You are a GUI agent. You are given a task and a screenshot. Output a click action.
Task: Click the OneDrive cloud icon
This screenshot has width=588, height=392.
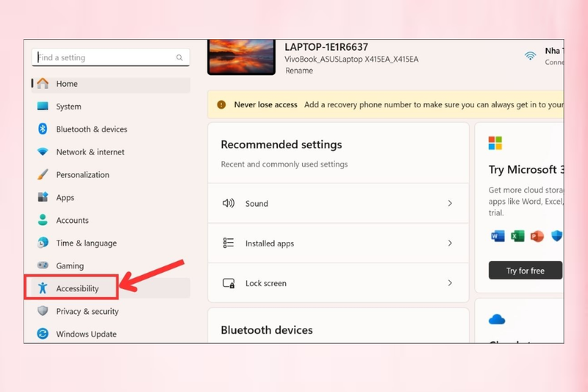(x=497, y=319)
